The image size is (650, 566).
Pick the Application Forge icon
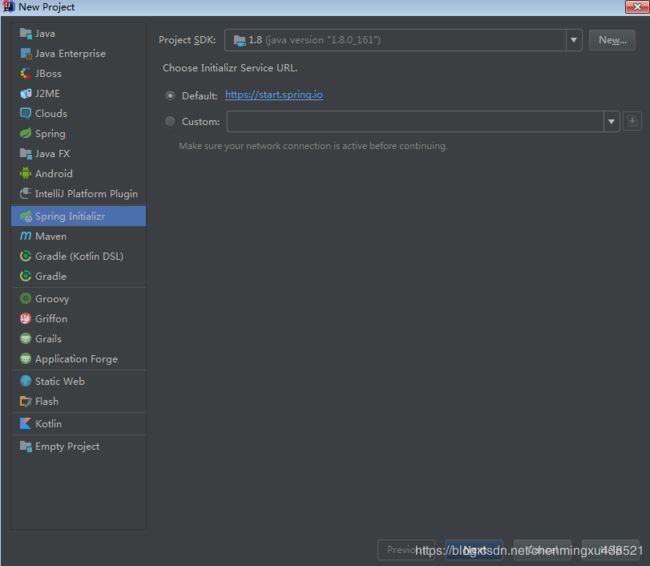coord(26,359)
